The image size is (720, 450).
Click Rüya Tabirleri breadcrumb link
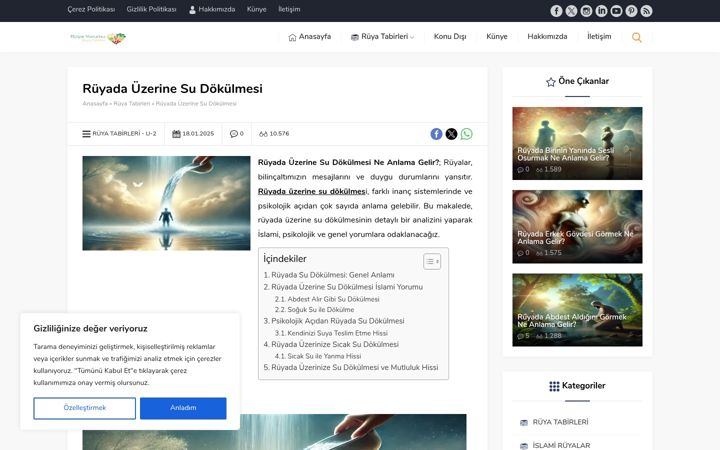(x=132, y=104)
